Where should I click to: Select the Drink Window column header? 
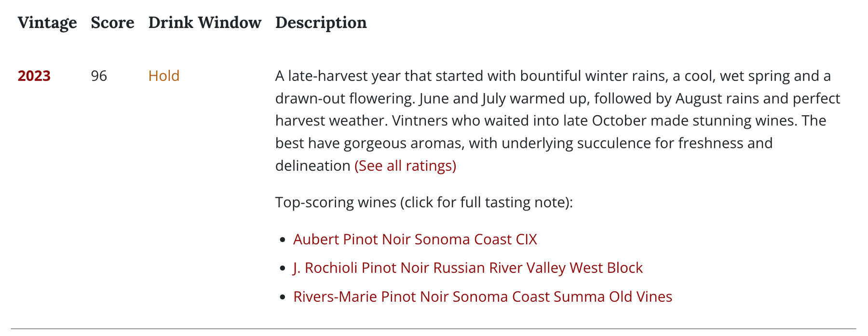click(204, 23)
